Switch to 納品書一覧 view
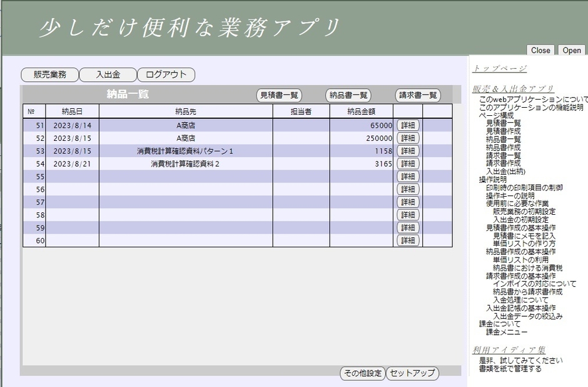Viewport: 588px width, 387px height. tap(348, 95)
